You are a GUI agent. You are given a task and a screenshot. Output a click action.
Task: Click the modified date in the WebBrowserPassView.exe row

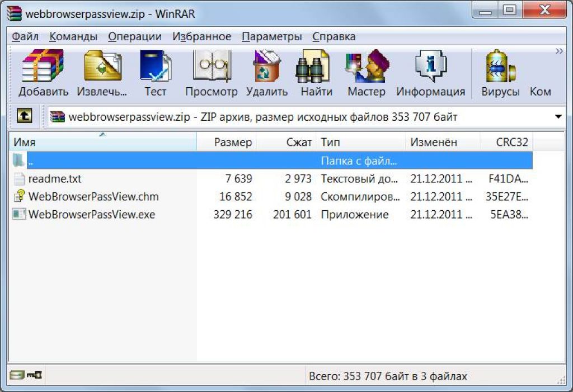pos(441,214)
